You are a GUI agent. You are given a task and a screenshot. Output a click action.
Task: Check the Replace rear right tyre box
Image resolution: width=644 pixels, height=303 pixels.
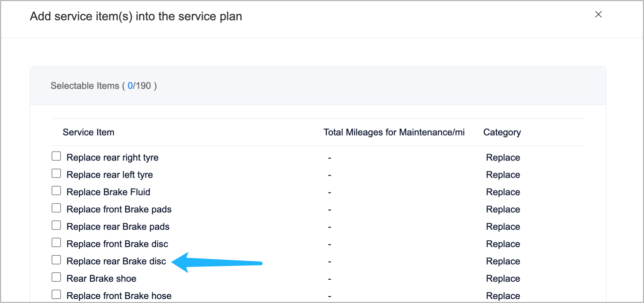(56, 156)
